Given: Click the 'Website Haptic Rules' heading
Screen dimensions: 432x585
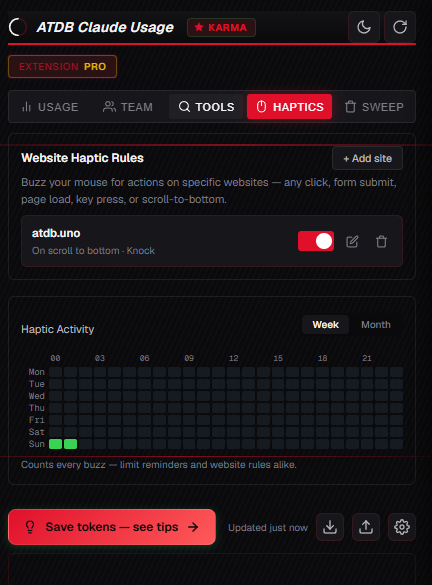Looking at the screenshot, I should point(82,158).
